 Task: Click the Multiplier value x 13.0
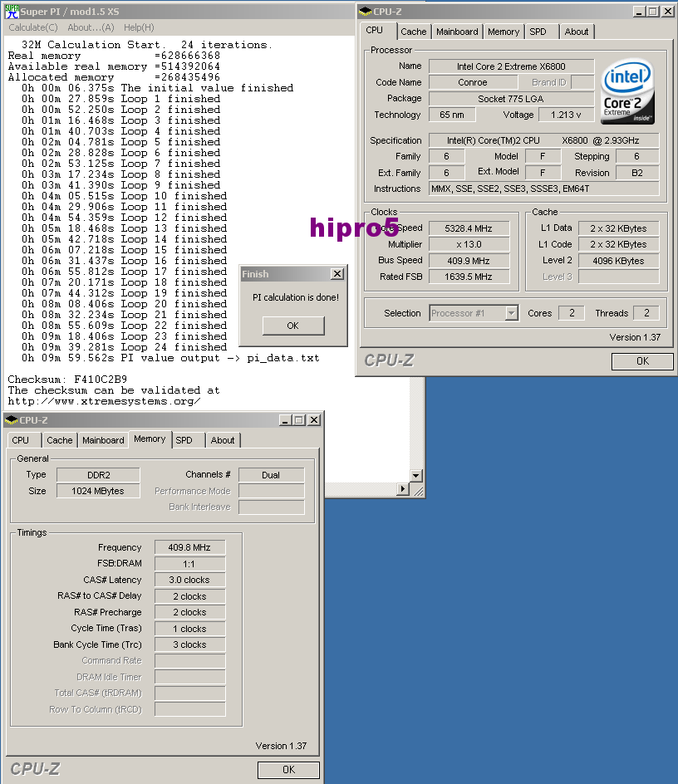tap(469, 244)
